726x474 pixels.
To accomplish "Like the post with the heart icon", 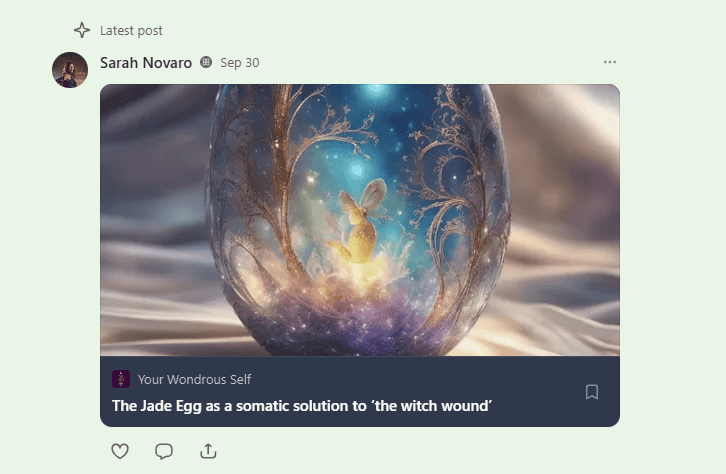I will click(x=120, y=451).
